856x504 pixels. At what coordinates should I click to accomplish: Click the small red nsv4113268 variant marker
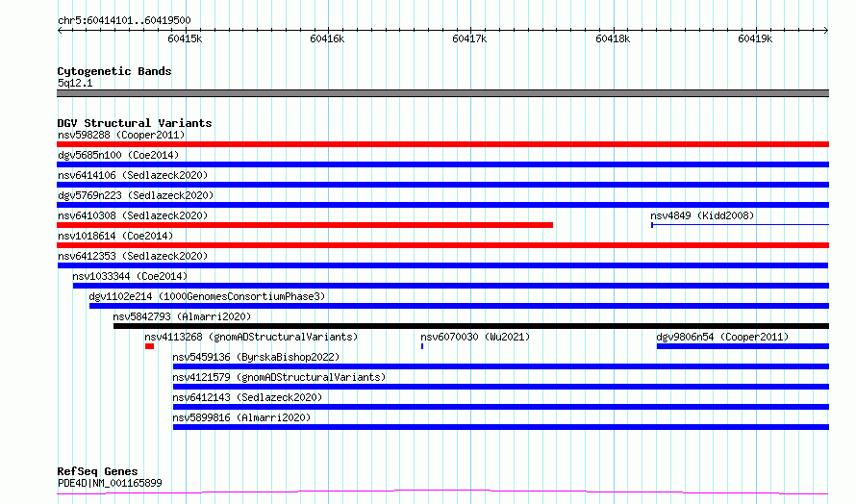click(x=150, y=346)
